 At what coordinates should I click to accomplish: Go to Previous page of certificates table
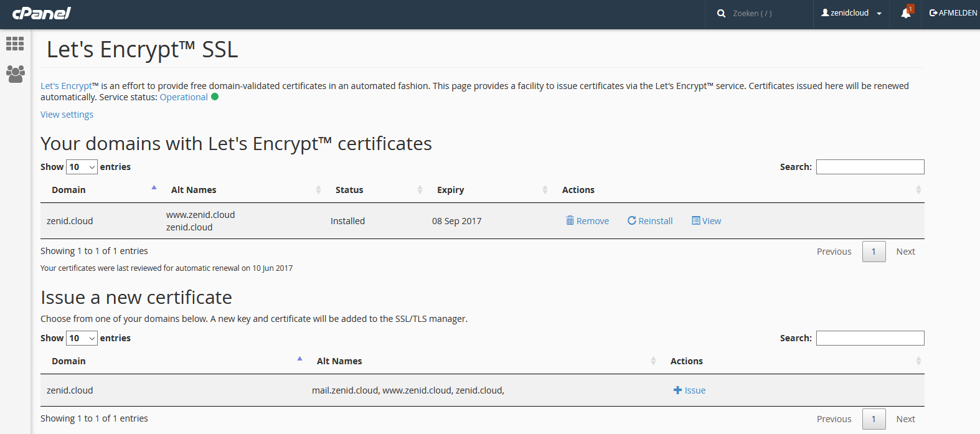pyautogui.click(x=834, y=252)
